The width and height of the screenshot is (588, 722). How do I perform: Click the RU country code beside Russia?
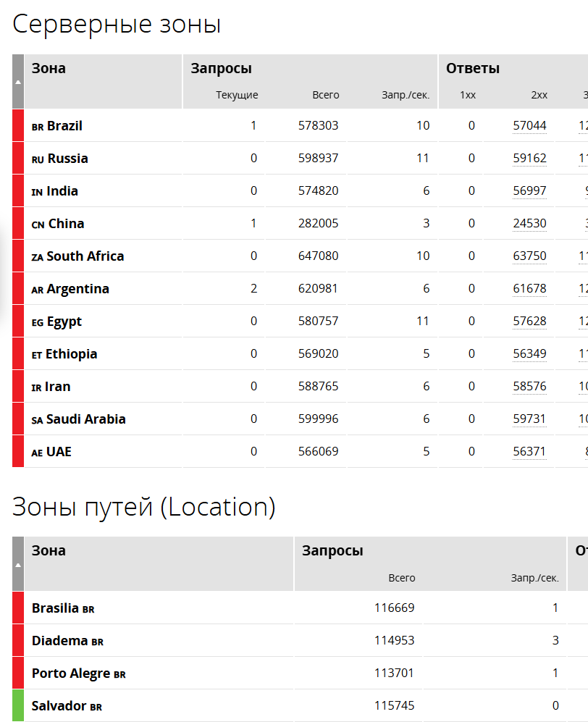(38, 159)
